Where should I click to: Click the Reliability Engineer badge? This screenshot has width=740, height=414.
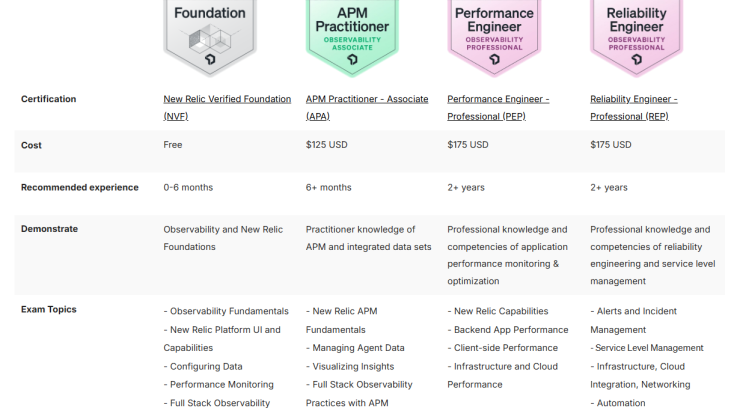point(637,38)
